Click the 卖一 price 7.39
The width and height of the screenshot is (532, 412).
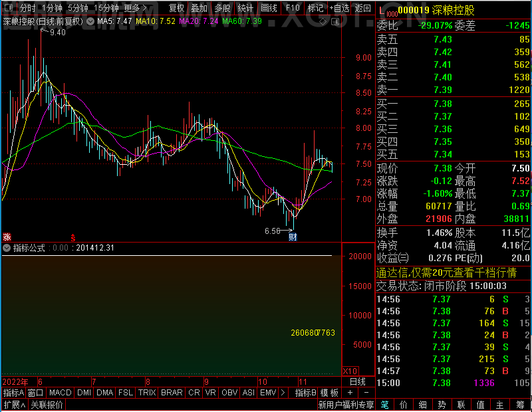pyautogui.click(x=443, y=90)
